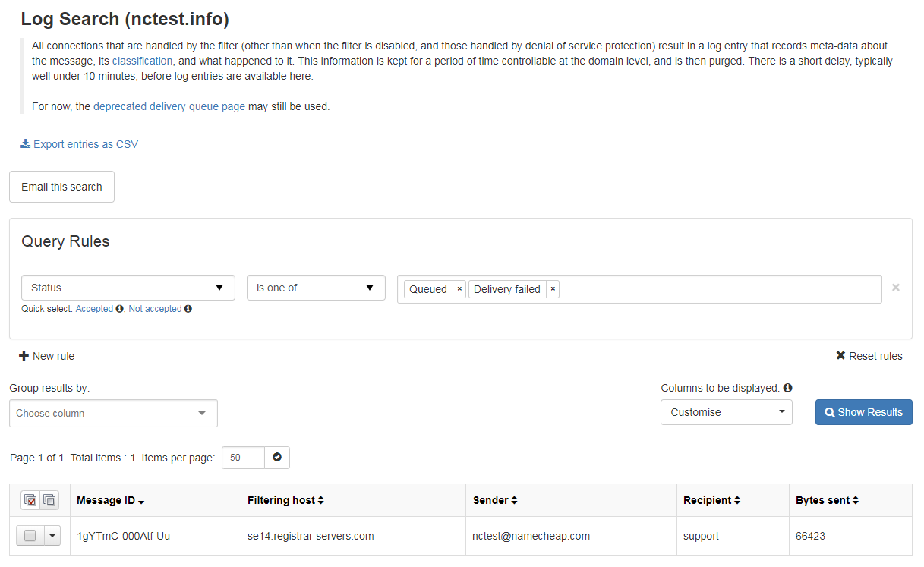Screen dimensions: 924x567
Task: Open the Customise columns dropdown
Action: (727, 412)
